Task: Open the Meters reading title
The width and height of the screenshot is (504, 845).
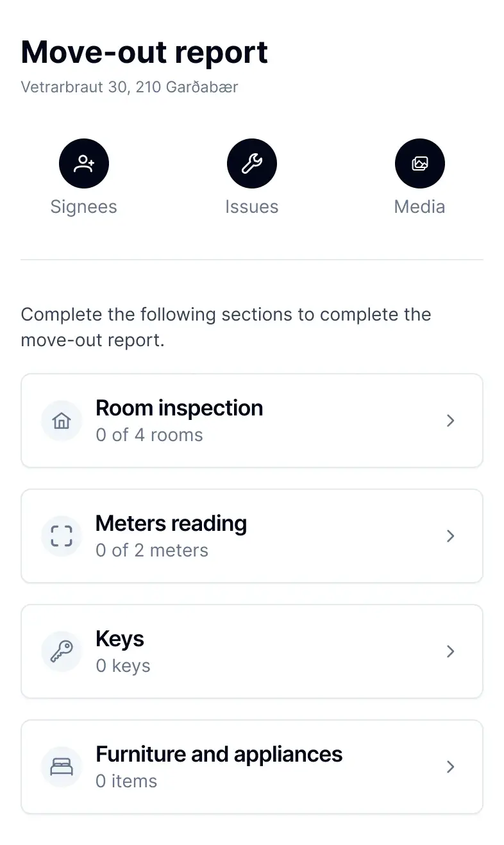Action: pos(171,524)
